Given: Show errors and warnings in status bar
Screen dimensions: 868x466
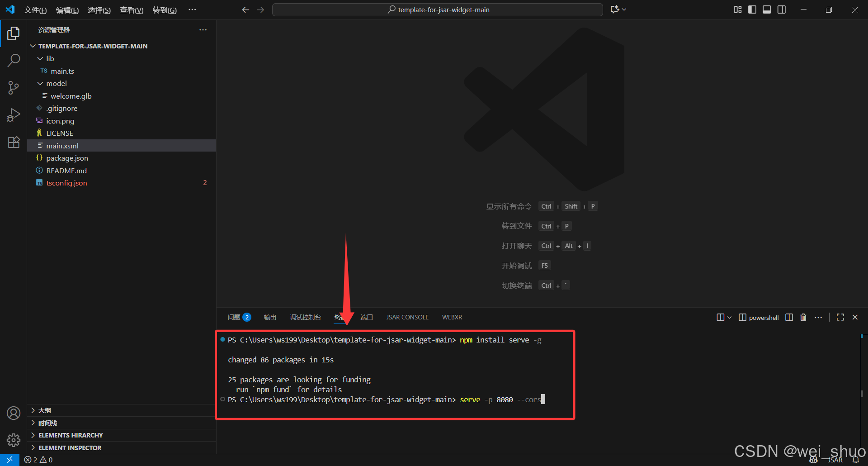Looking at the screenshot, I should pos(38,460).
